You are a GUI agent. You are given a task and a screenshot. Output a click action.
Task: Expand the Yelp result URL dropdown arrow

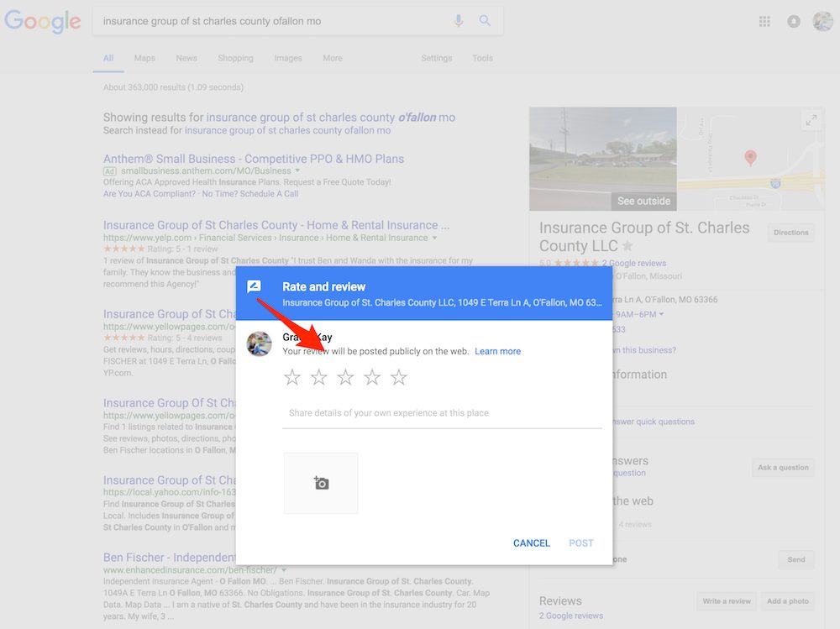pos(434,238)
